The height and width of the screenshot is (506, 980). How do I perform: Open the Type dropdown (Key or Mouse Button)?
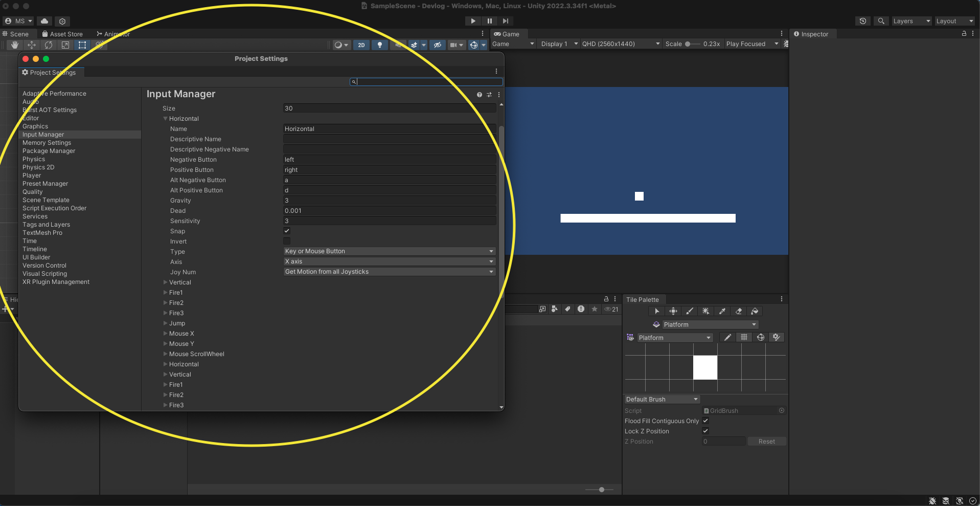click(389, 251)
